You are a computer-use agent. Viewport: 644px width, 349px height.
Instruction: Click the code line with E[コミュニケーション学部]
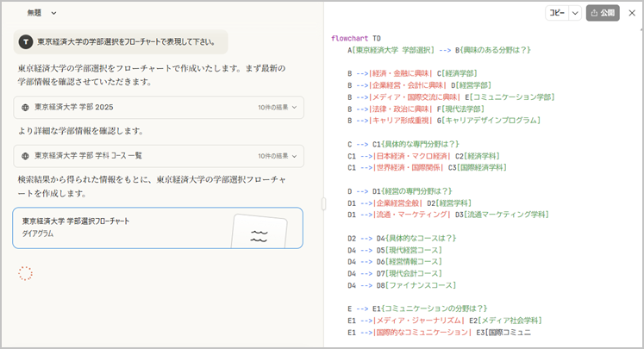(x=451, y=97)
